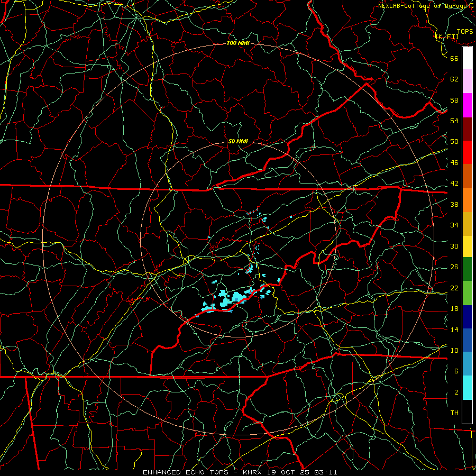Viewport: 476px width, 476px height.
Task: Click the light green legend swatch
Action: click(x=467, y=293)
